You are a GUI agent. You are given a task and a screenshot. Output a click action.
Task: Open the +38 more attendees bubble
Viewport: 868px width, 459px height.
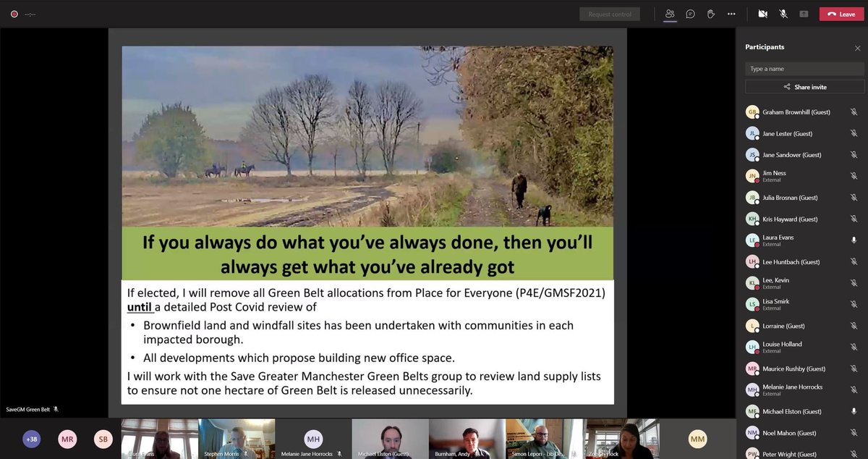pyautogui.click(x=32, y=439)
